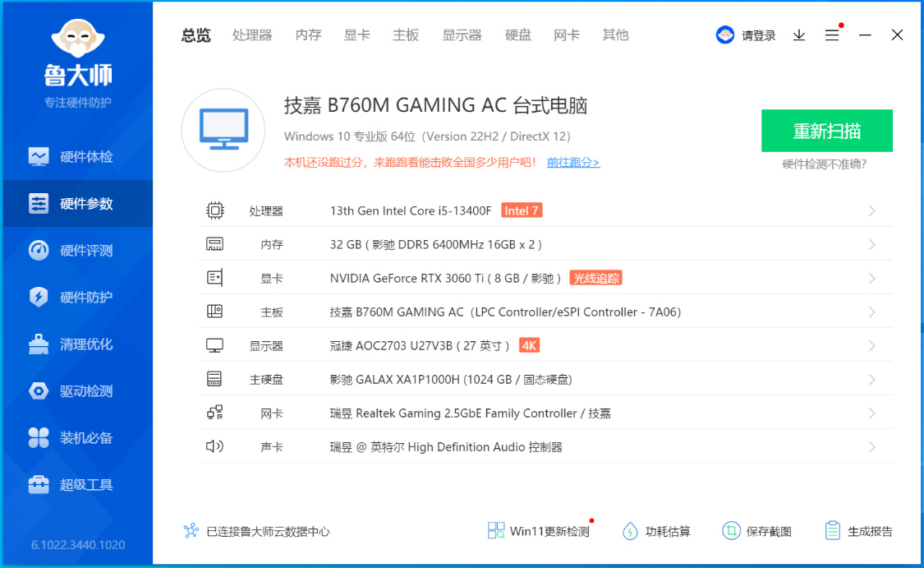Click the 前往跑分 link

coord(573,162)
